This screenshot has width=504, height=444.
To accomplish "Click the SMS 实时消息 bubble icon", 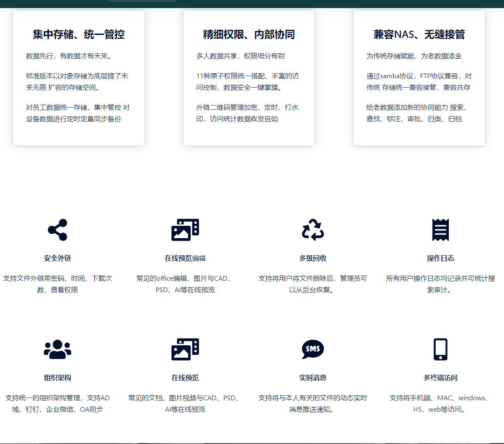I will [x=313, y=350].
